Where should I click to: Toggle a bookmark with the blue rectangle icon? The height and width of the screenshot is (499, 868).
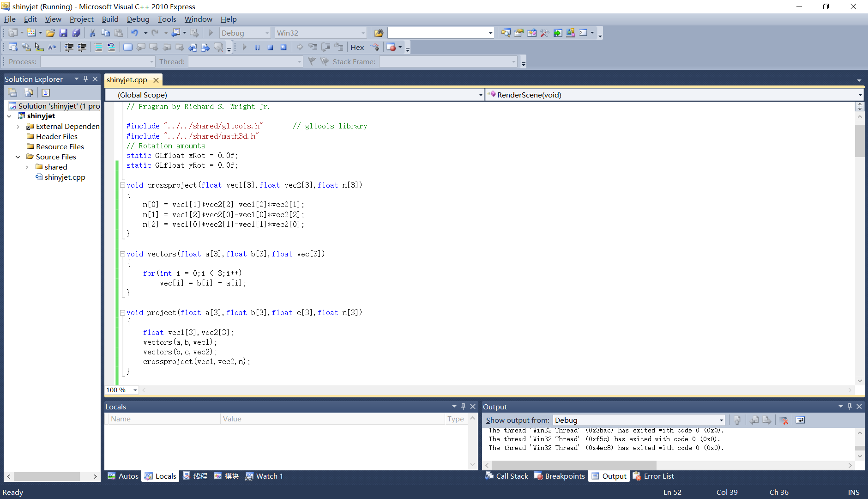coord(128,47)
